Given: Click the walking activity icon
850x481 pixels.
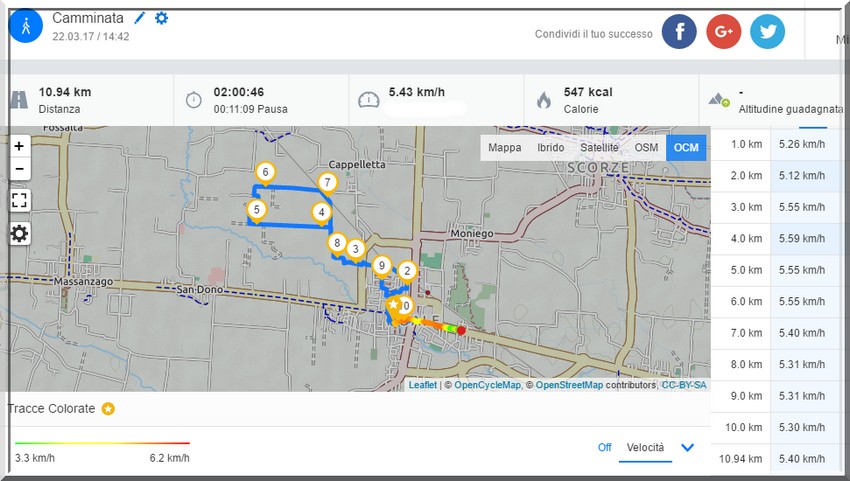Looking at the screenshot, I should click(25, 26).
